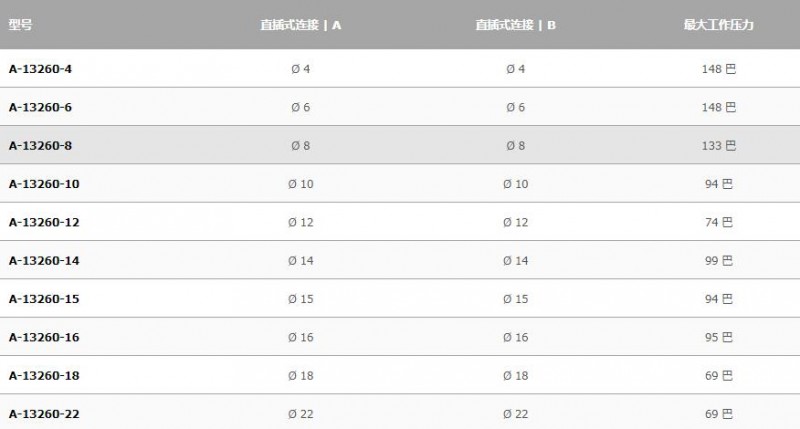The width and height of the screenshot is (800, 429).
Task: Click the Ø 16 value in column B
Action: [515, 337]
